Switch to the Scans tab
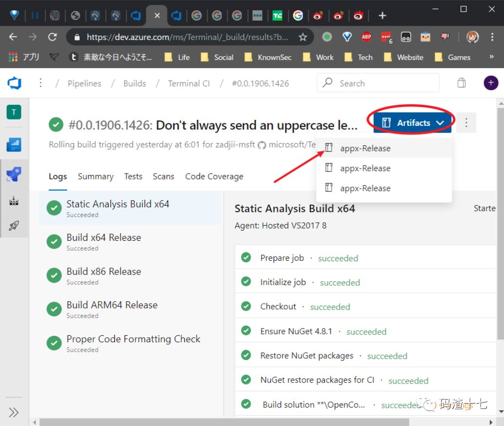The width and height of the screenshot is (504, 426). tap(163, 176)
